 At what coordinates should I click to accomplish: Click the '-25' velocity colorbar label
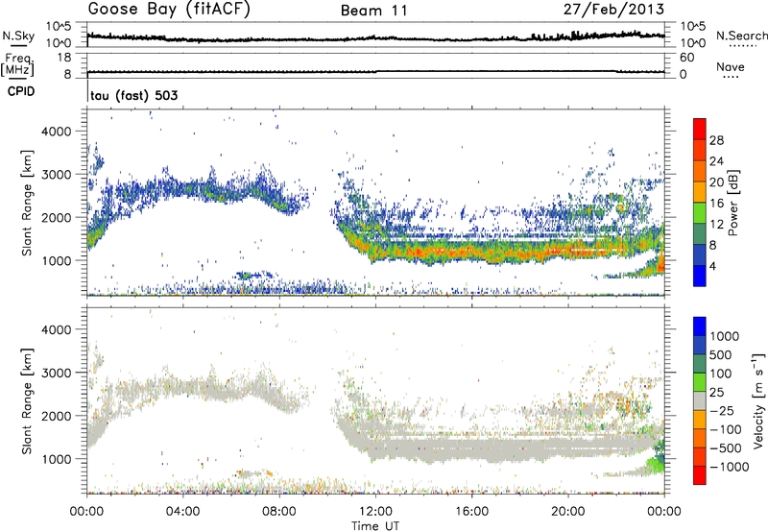(722, 411)
